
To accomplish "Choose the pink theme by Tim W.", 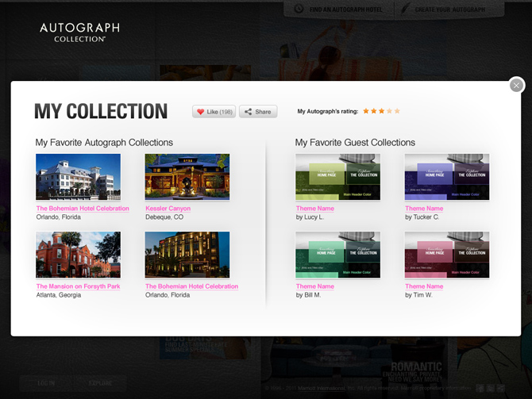I will coord(446,255).
